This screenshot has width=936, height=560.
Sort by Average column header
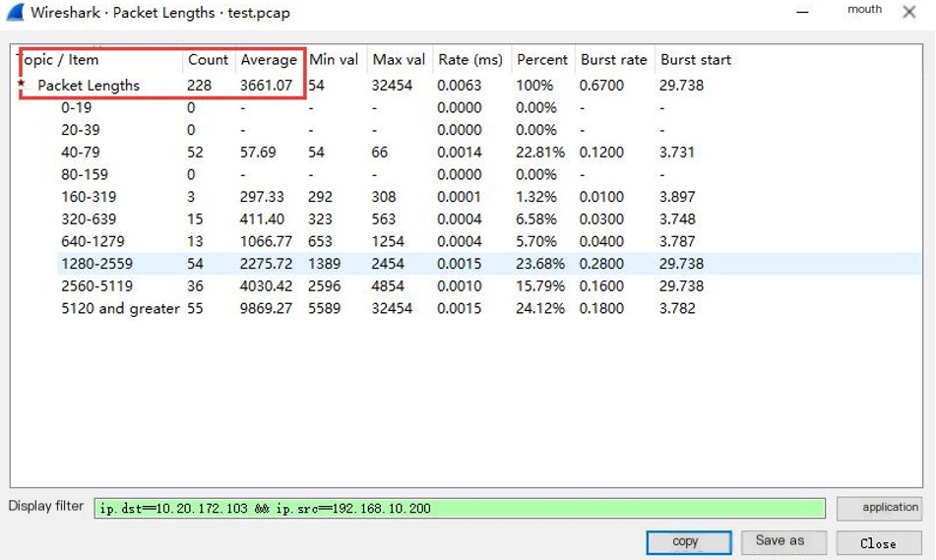(269, 60)
